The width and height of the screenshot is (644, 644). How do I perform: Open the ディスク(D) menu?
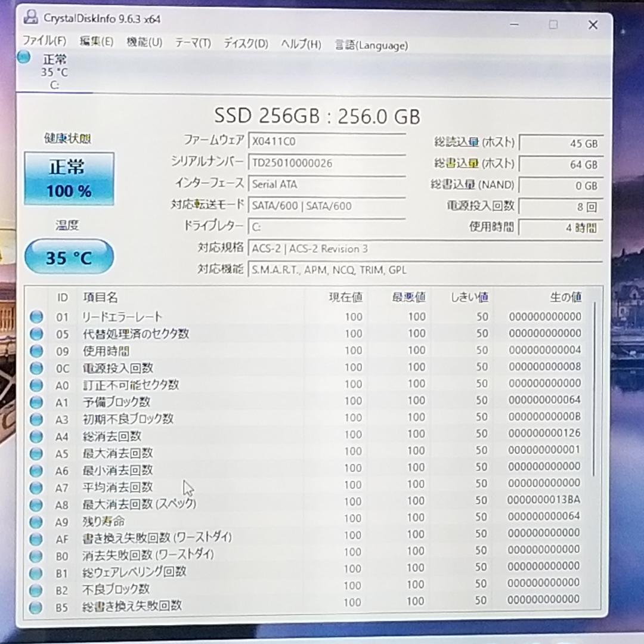(246, 43)
